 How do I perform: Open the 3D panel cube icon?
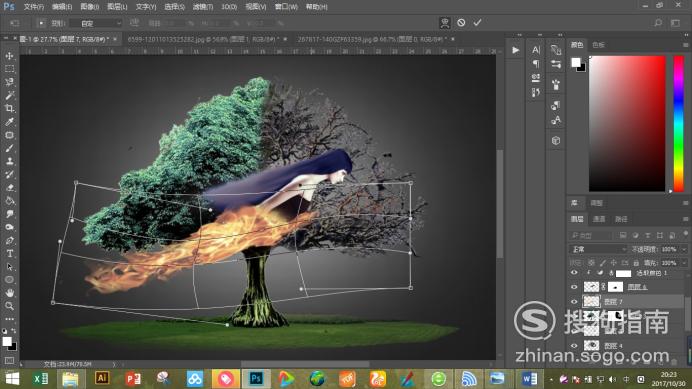[x=556, y=140]
